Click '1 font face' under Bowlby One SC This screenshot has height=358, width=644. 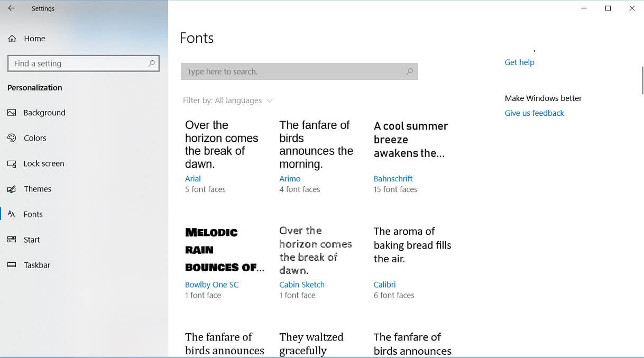coord(203,295)
